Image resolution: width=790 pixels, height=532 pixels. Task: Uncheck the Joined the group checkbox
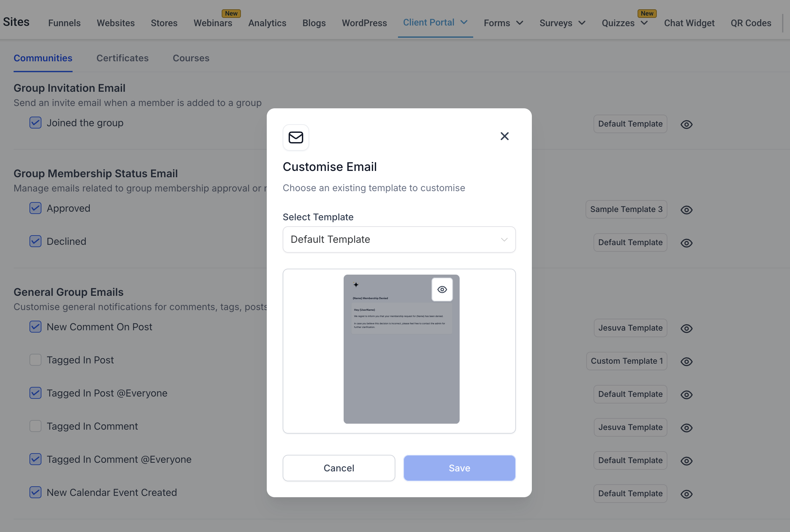(x=35, y=123)
